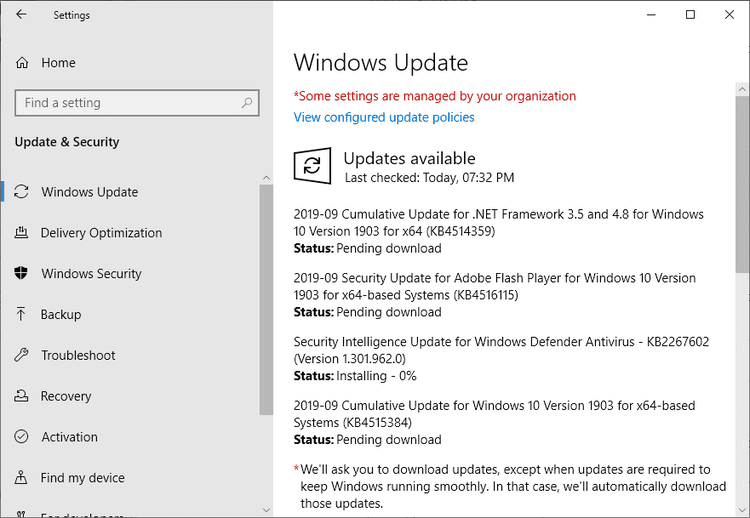Image resolution: width=750 pixels, height=518 pixels.
Task: Open the Backup section
Action: (x=61, y=314)
